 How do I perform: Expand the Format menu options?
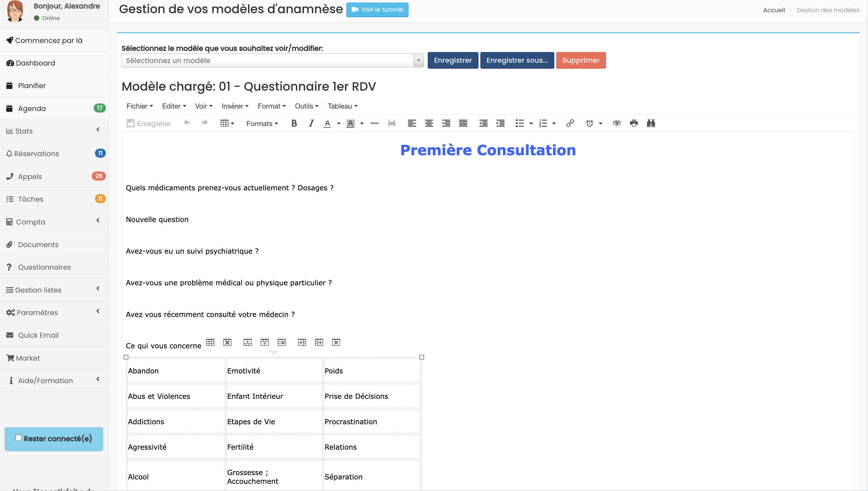[x=272, y=106]
